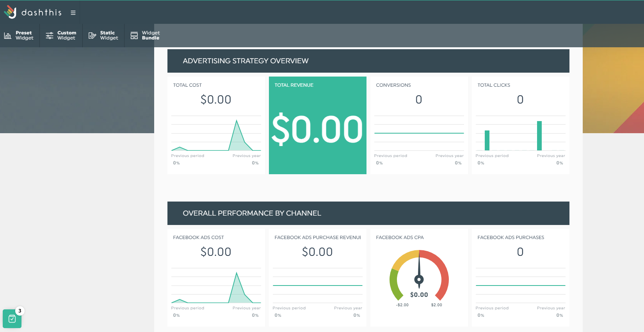Click the DashThis logo

(33, 12)
